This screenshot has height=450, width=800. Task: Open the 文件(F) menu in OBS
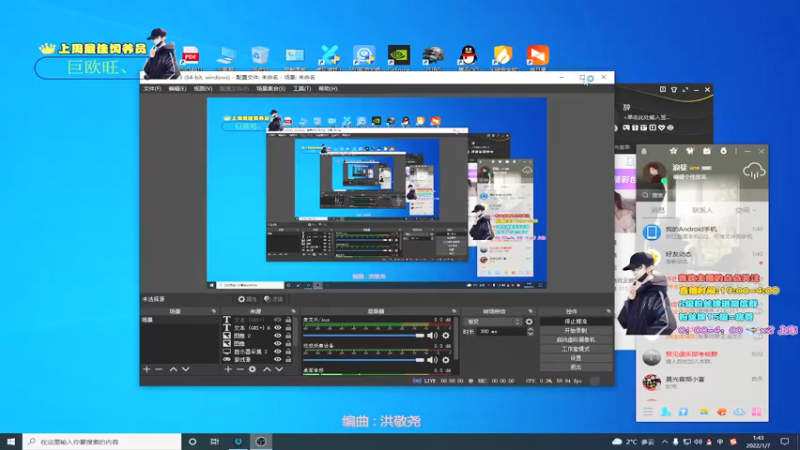point(152,89)
